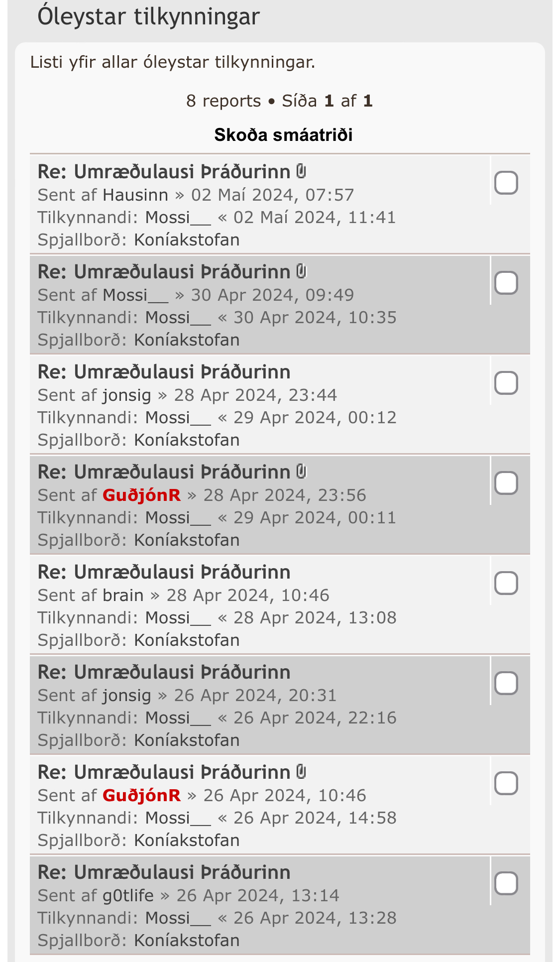This screenshot has width=560, height=962.
Task: Click attachment icon on Mossi__'s 30 Apr post
Action: click(x=301, y=272)
